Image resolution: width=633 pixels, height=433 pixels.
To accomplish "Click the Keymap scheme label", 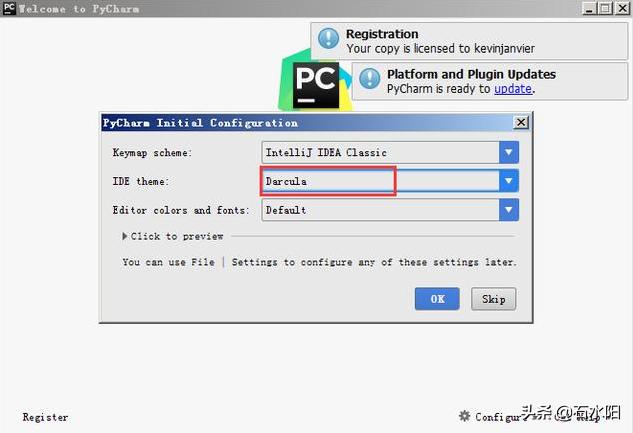I will (152, 153).
